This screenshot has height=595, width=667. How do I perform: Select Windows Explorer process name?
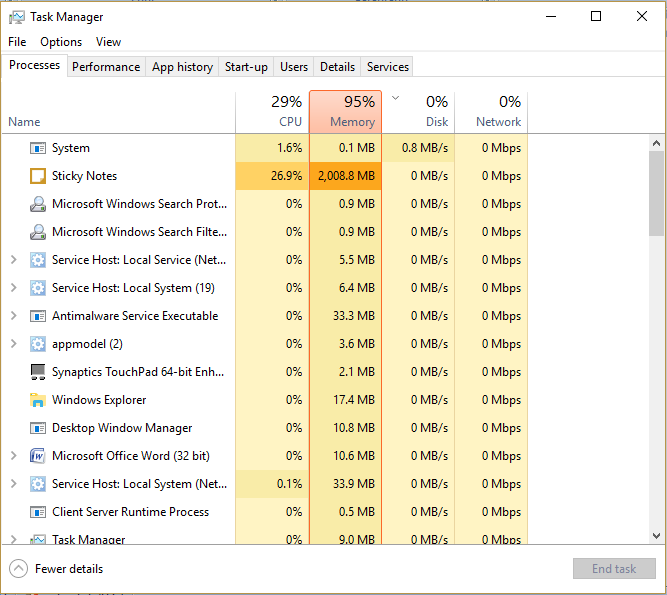99,400
